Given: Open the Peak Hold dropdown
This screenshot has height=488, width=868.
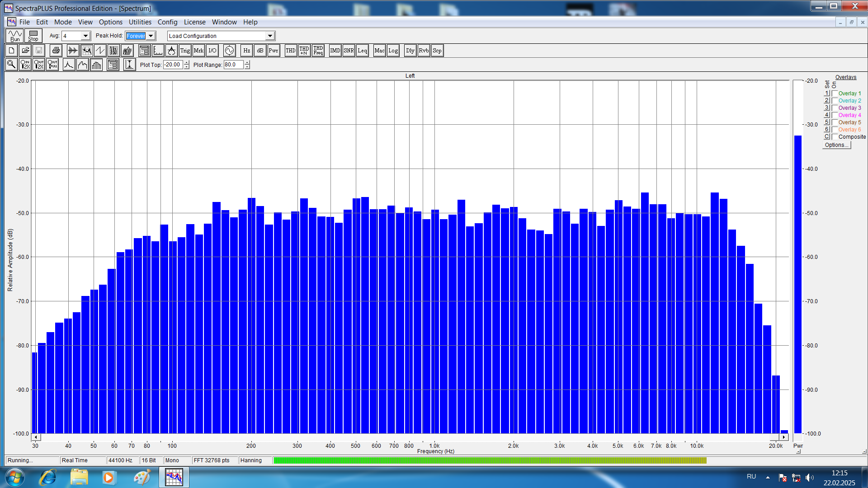Looking at the screenshot, I should [x=151, y=36].
